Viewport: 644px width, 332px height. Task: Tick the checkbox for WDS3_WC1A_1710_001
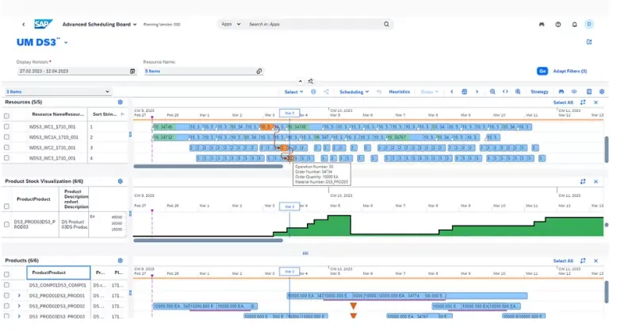click(6, 137)
